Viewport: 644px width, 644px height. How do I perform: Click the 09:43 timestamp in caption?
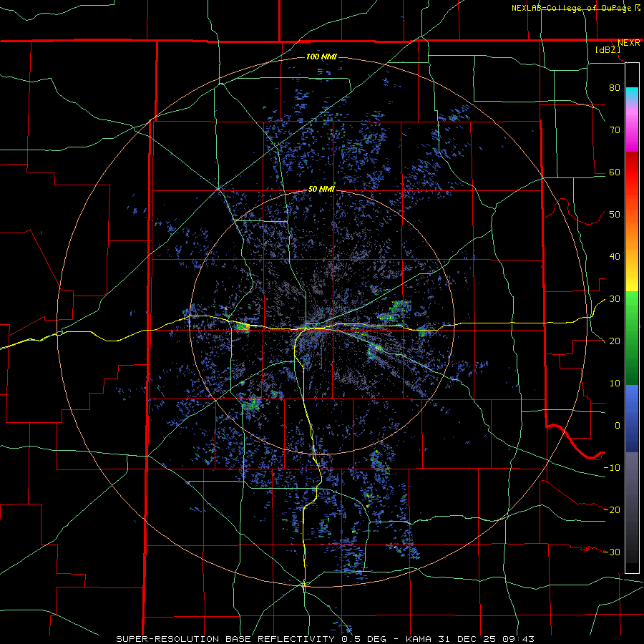click(518, 639)
